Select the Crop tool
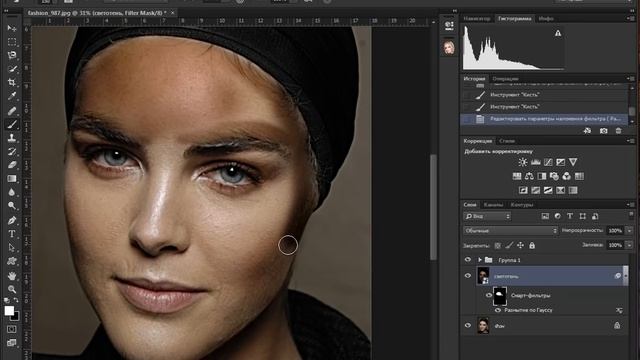This screenshot has height=360, width=640. tap(12, 82)
